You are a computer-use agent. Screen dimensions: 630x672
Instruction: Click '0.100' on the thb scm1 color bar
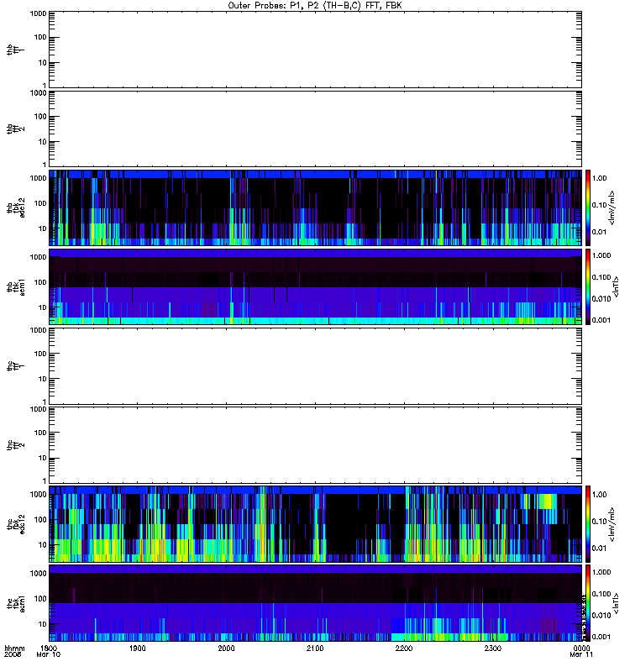tap(601, 277)
